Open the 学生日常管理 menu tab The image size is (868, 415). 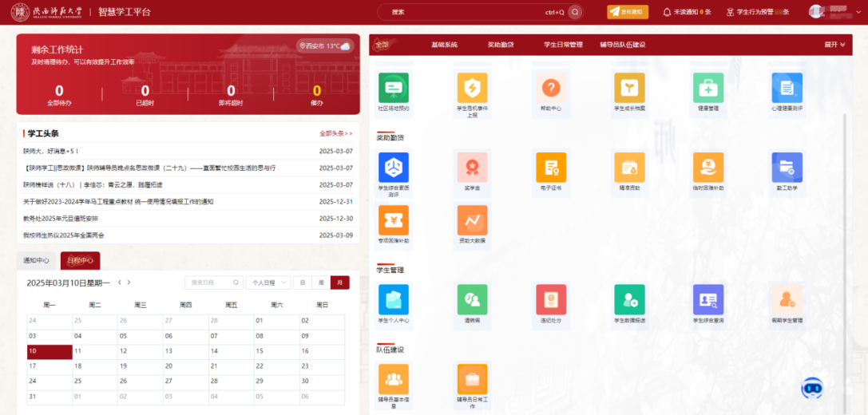[x=563, y=45]
